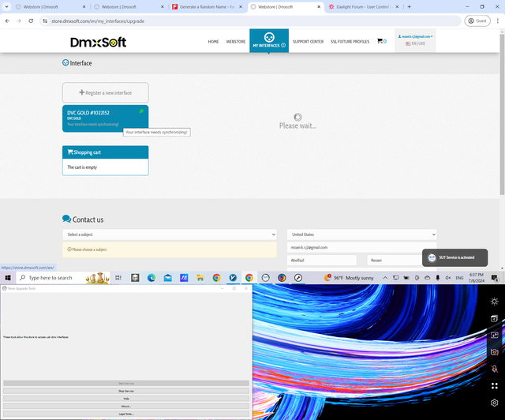505x420 pixels.
Task: Click the four-dot grid icon in side panel
Action: click(x=495, y=386)
